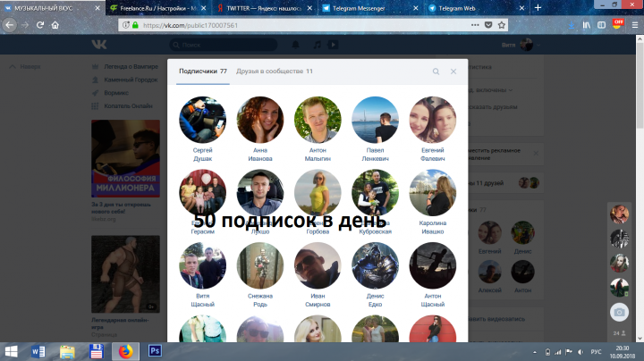Close the subscribers popup
This screenshot has height=361, width=644.
pos(453,71)
